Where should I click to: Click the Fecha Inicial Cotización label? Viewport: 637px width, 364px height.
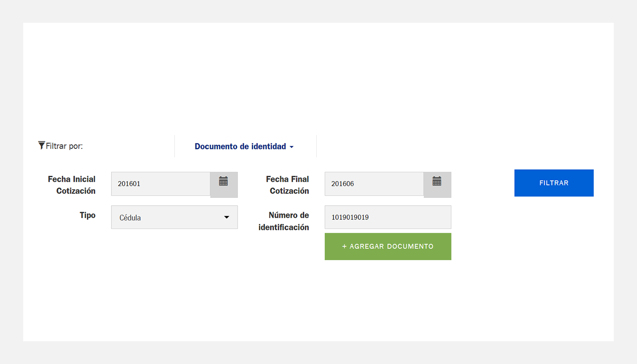coord(72,185)
